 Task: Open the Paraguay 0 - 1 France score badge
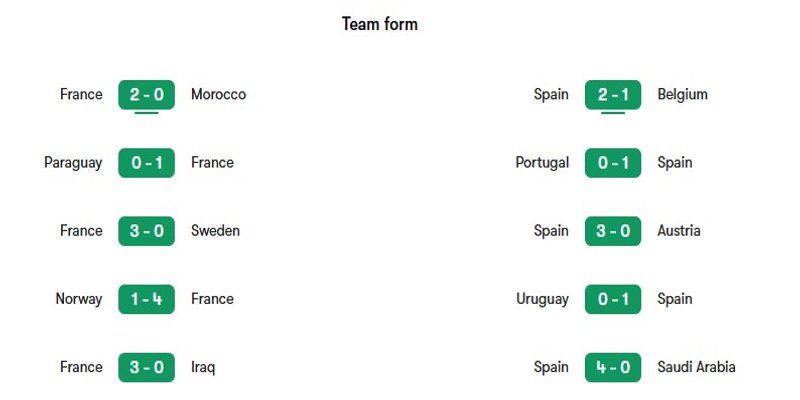click(146, 163)
